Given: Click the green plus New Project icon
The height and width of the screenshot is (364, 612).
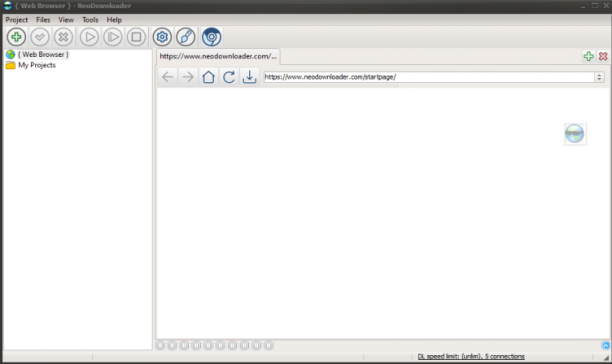Looking at the screenshot, I should pos(16,37).
